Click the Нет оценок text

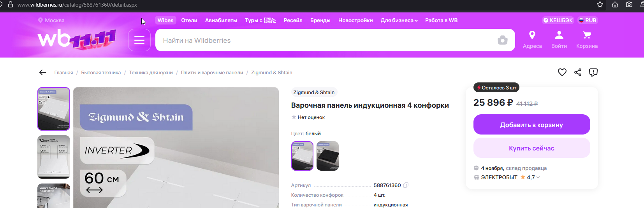(x=311, y=117)
